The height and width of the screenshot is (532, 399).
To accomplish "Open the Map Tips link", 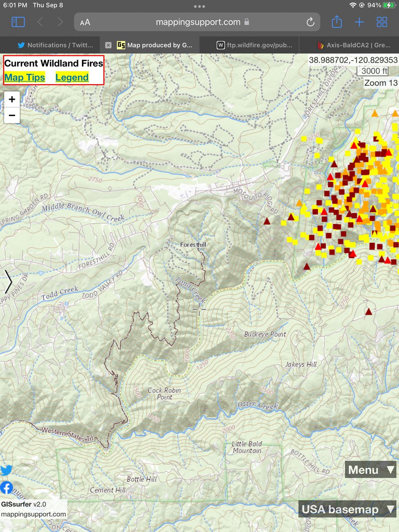I will coord(24,77).
